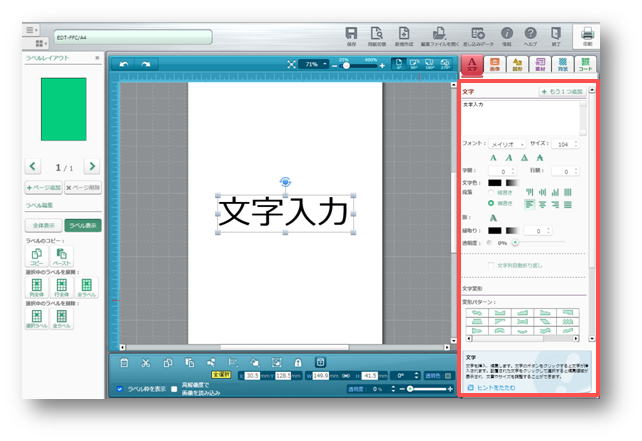The height and width of the screenshot is (441, 642).
Task: Click the zoom-in plus icon
Action: [x=382, y=66]
